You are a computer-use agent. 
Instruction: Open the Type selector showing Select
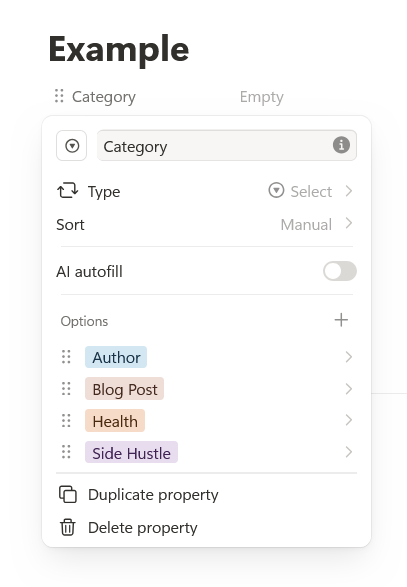coord(206,191)
